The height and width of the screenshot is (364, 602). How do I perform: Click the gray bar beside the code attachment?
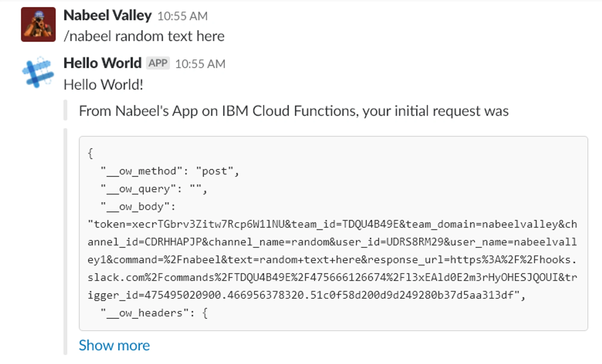click(65, 242)
